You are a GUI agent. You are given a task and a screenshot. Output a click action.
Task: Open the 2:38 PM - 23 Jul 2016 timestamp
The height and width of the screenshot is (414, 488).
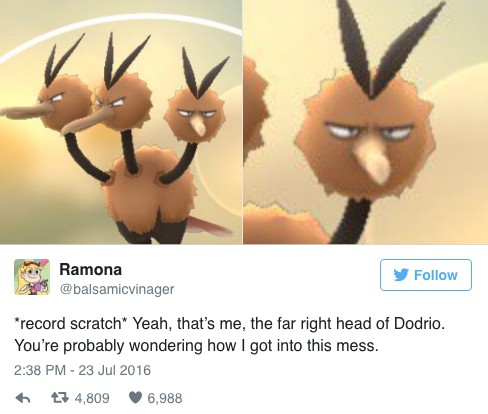tap(82, 370)
